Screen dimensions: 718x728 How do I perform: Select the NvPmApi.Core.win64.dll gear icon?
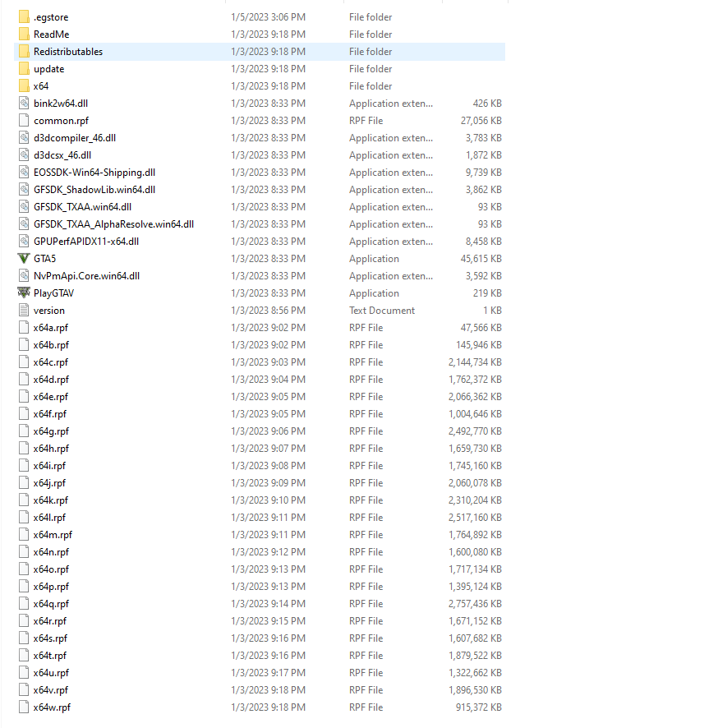pyautogui.click(x=23, y=275)
